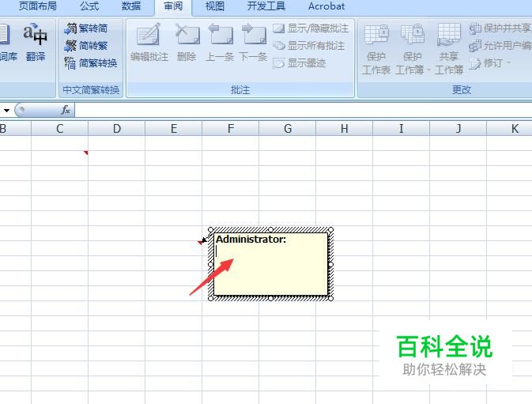The image size is (532, 404).
Task: Open the Acrobat ribbon tab
Action: click(326, 6)
